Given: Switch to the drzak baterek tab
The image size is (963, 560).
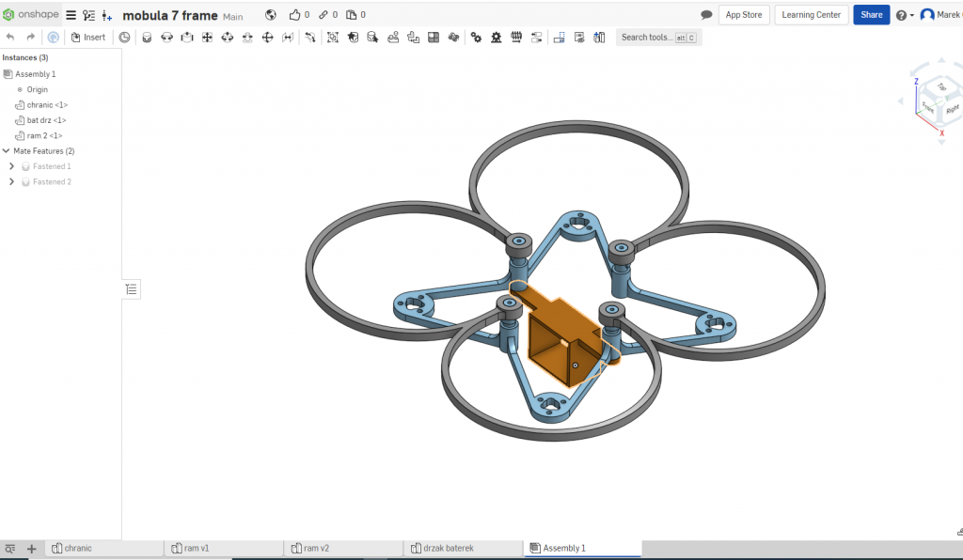Looking at the screenshot, I should [x=447, y=548].
